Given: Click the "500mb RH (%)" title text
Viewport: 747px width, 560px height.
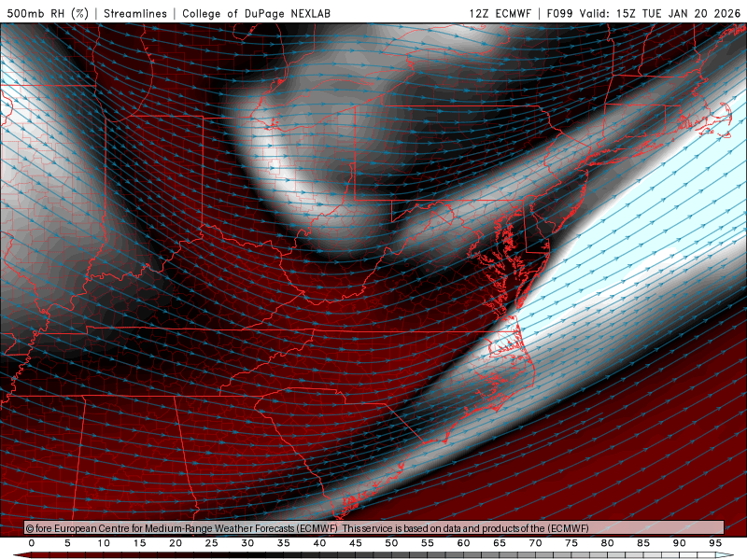Looking at the screenshot, I should pos(48,13).
